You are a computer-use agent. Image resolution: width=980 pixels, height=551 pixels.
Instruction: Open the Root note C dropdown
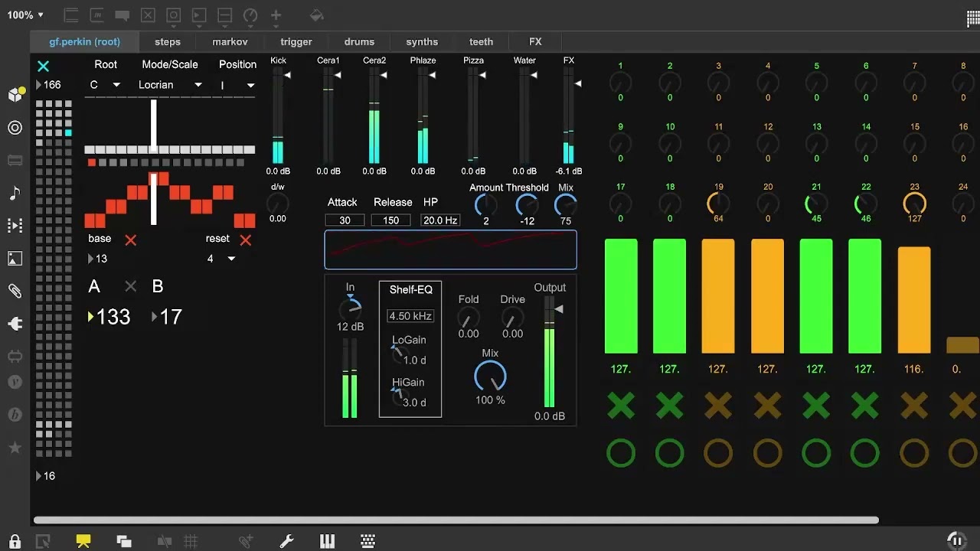(x=105, y=85)
